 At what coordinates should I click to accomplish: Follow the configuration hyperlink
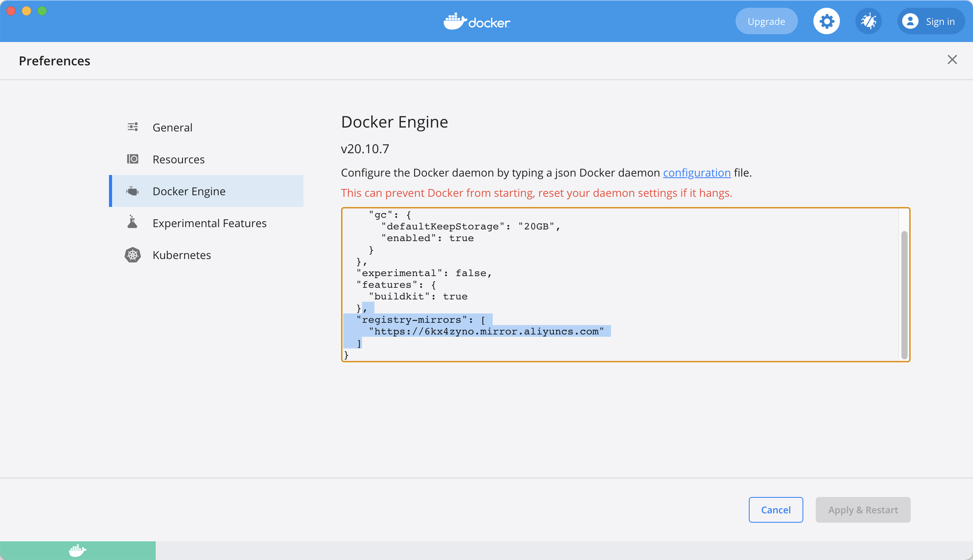point(697,173)
